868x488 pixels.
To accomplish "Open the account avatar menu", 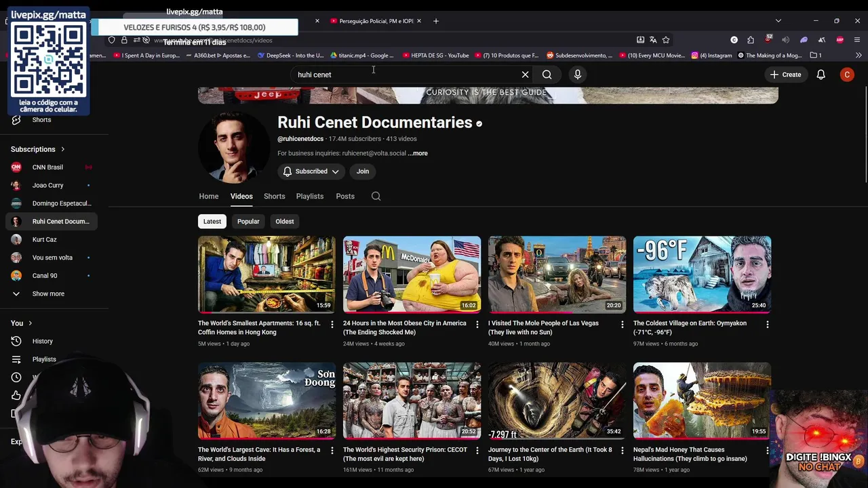I will 847,75.
